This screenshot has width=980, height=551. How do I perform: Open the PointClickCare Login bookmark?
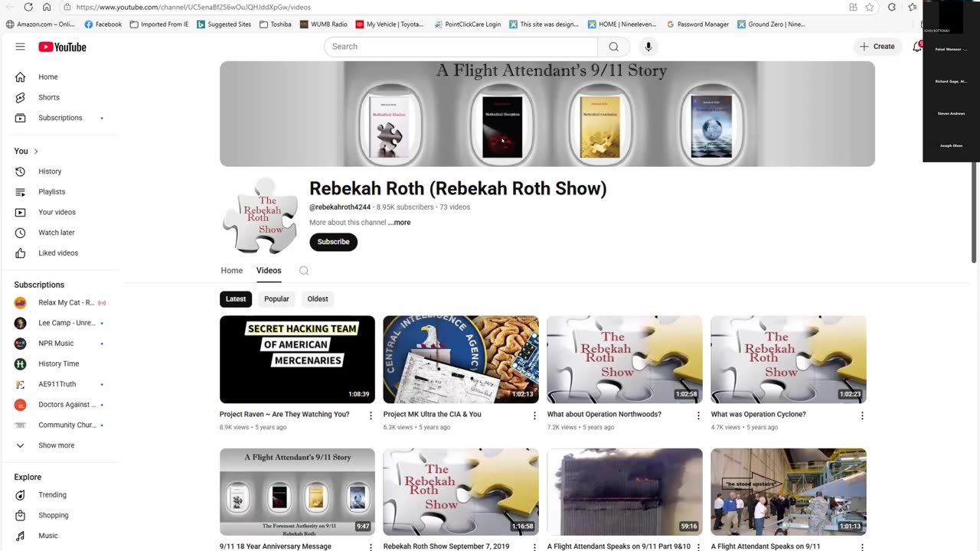[467, 24]
